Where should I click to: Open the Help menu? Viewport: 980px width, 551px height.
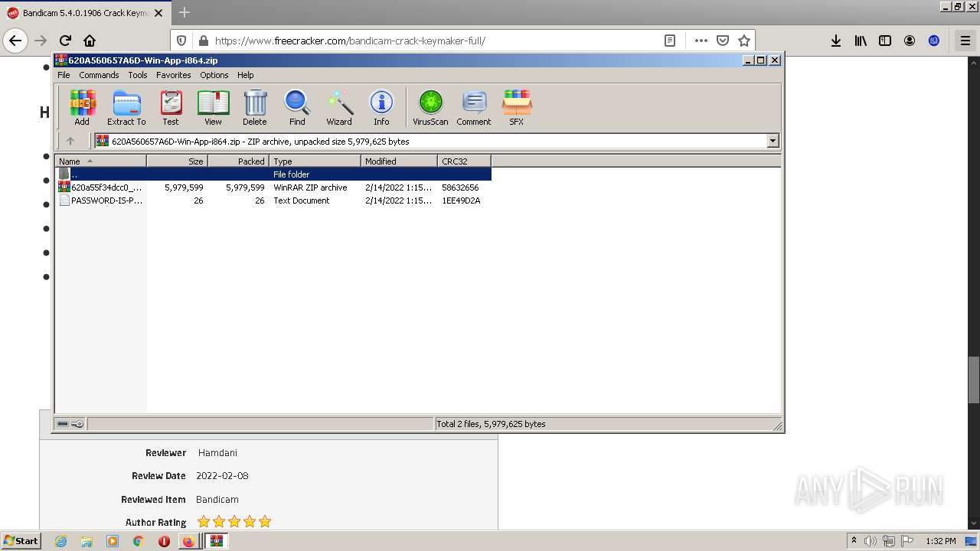tap(245, 75)
